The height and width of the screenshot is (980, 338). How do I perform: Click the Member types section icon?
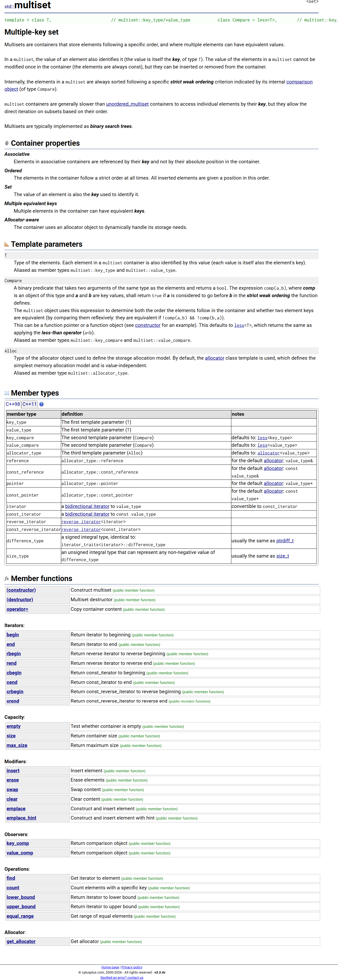pyautogui.click(x=7, y=393)
